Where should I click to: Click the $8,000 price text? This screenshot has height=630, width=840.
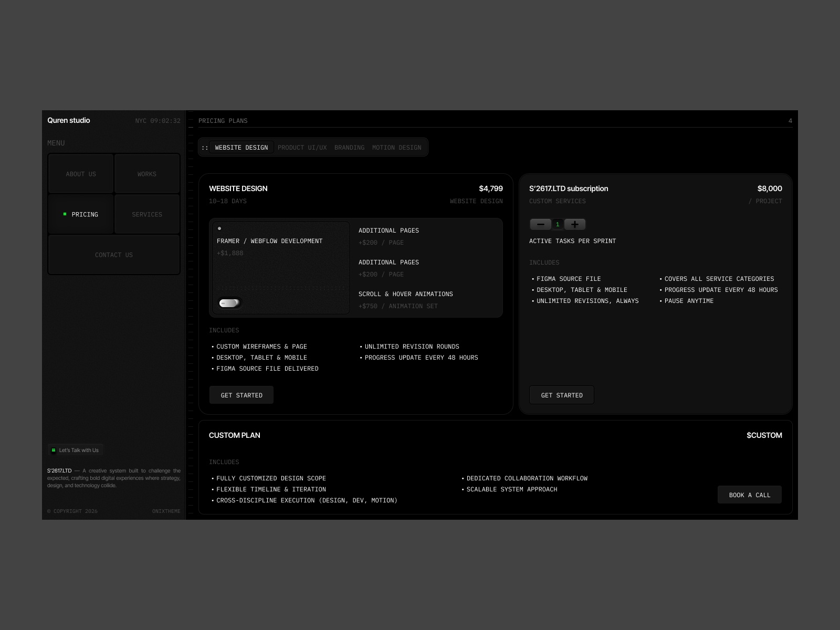[770, 188]
